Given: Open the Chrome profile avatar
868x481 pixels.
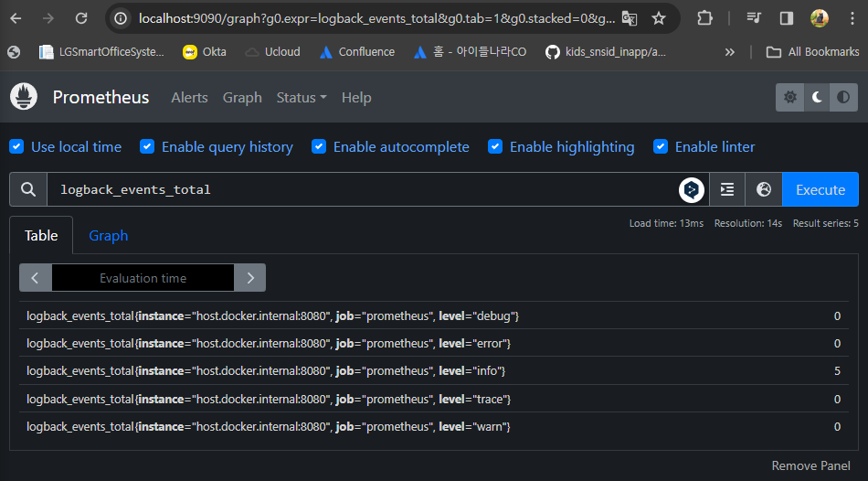Looking at the screenshot, I should point(820,18).
